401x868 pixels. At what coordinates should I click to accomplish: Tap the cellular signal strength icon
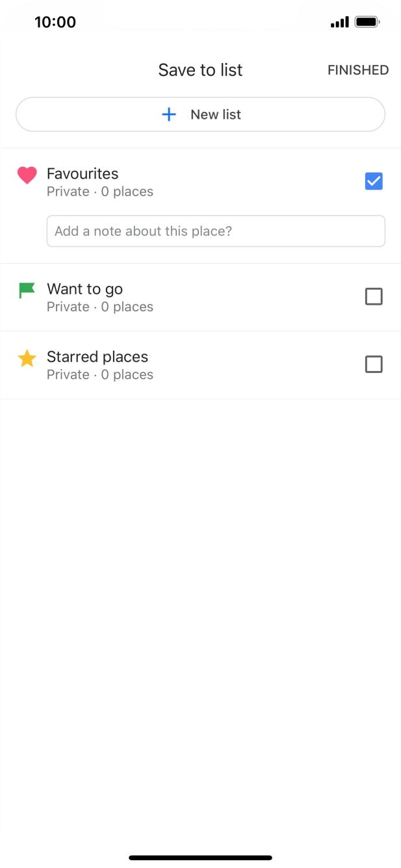coord(339,23)
